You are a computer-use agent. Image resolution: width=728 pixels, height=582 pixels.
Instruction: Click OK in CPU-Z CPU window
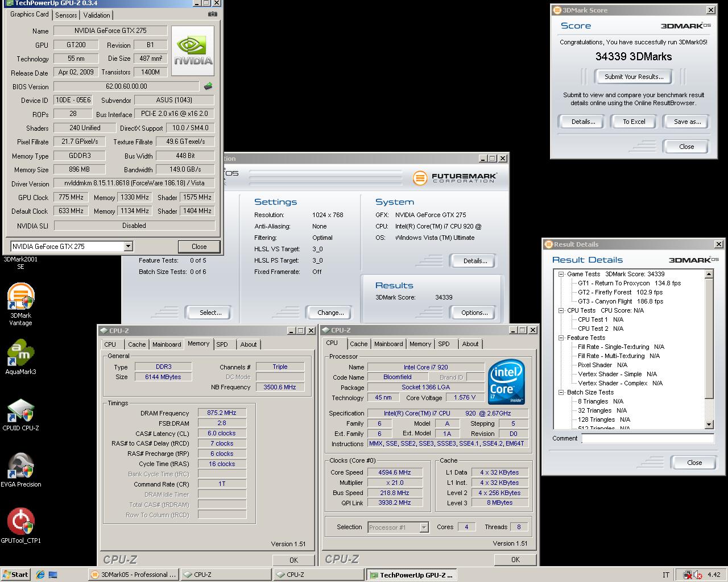click(x=515, y=560)
